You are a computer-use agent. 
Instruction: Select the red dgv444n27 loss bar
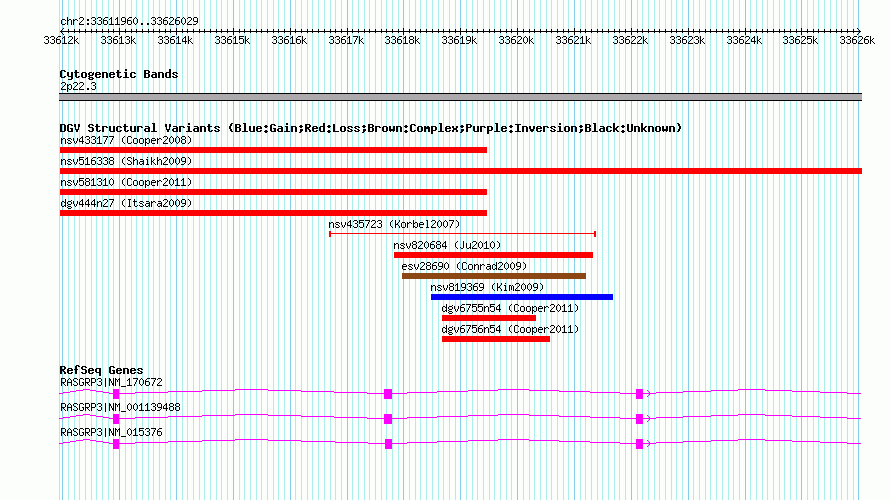click(273, 213)
